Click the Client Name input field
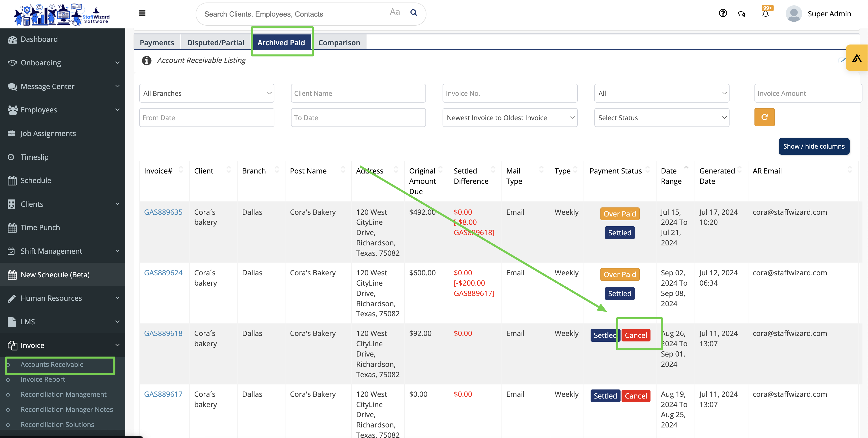The height and width of the screenshot is (438, 868). [x=358, y=93]
